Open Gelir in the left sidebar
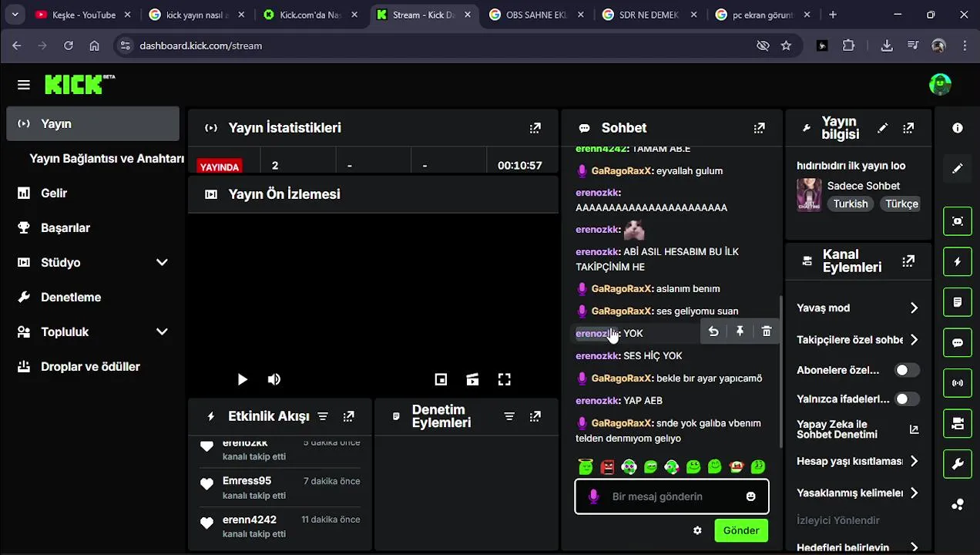Image resolution: width=980 pixels, height=555 pixels. (x=92, y=193)
